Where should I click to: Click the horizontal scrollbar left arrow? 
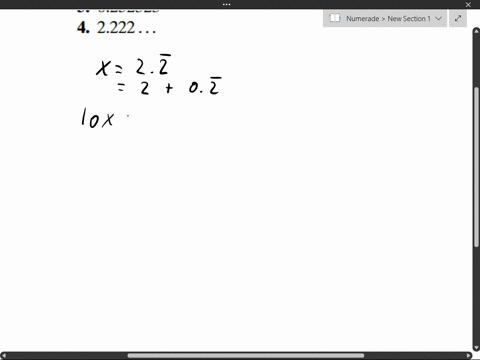[4, 356]
